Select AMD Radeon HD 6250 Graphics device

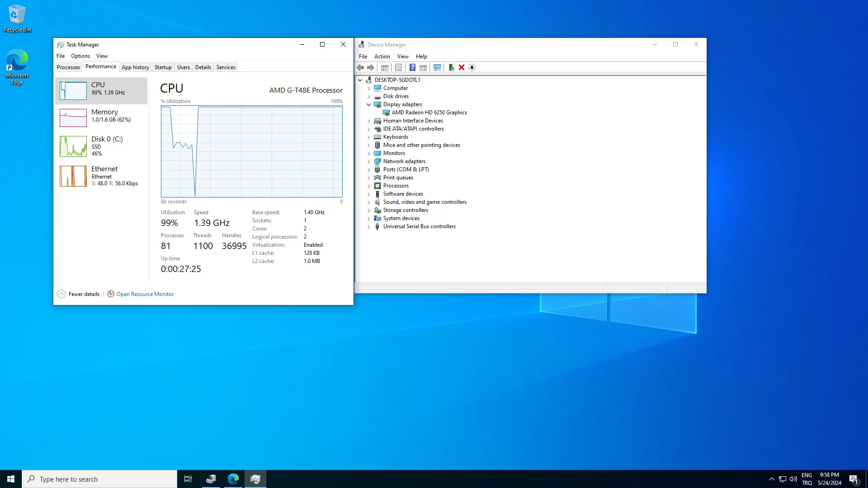click(x=429, y=113)
